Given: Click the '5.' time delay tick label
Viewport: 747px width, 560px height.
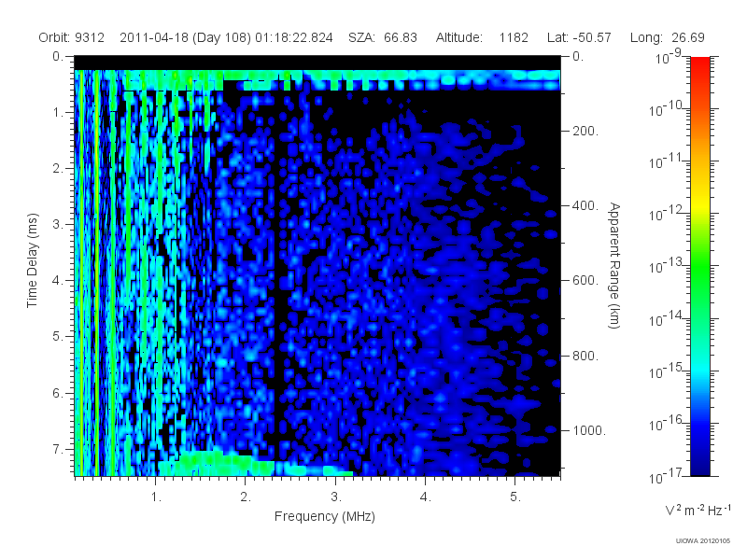Looking at the screenshot, I should [x=58, y=337].
